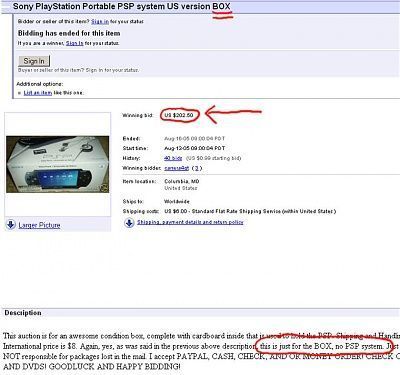Click 'Bidding has ended for this item' text
Viewport: 400px width, 375px height.
[x=69, y=33]
